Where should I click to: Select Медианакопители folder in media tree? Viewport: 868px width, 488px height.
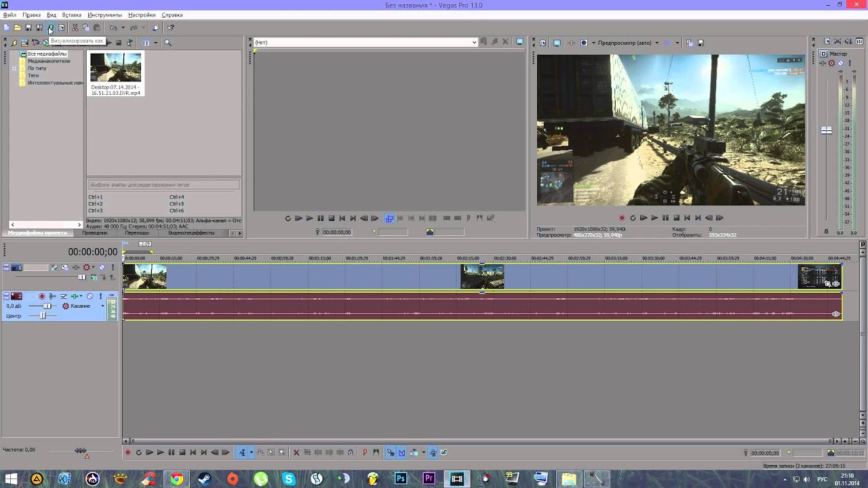(49, 61)
